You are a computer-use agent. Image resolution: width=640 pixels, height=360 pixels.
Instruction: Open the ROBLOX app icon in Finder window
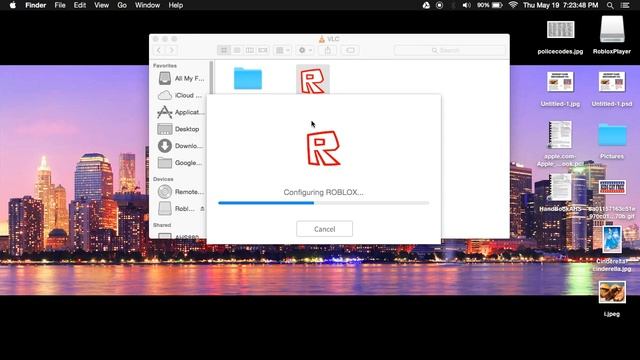point(313,80)
